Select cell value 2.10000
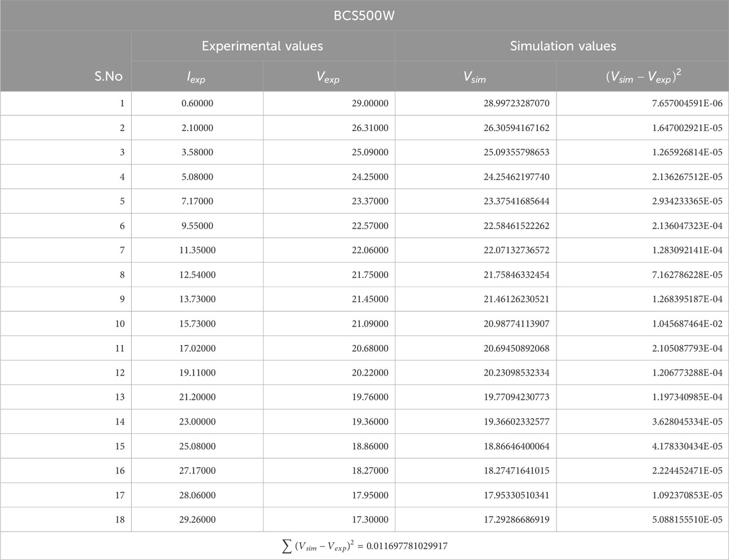 pos(197,128)
